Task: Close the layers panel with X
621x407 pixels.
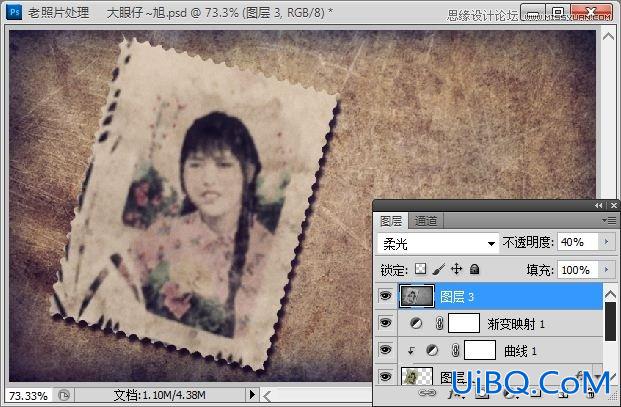Action: pyautogui.click(x=613, y=205)
